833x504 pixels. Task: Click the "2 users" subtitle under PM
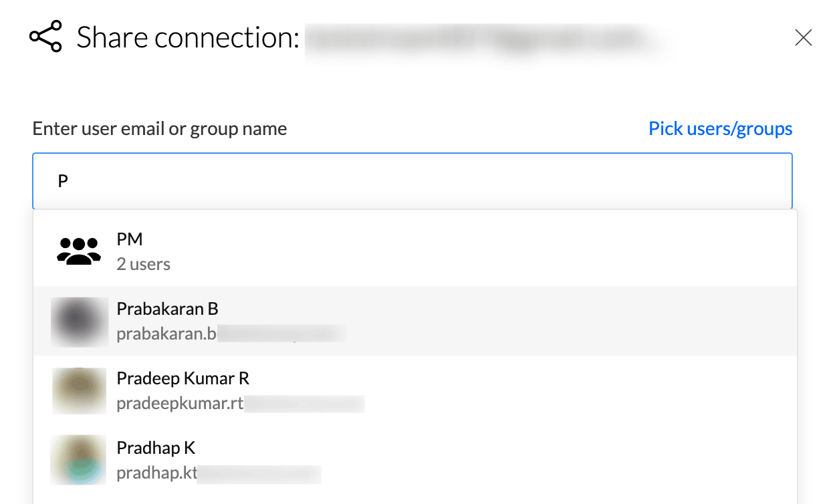(143, 264)
